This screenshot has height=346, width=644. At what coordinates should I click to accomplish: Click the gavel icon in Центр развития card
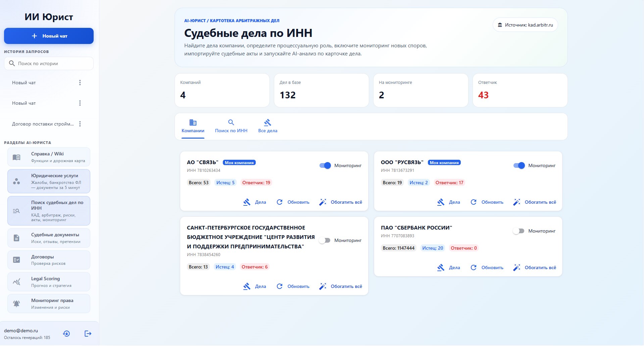pos(247,286)
